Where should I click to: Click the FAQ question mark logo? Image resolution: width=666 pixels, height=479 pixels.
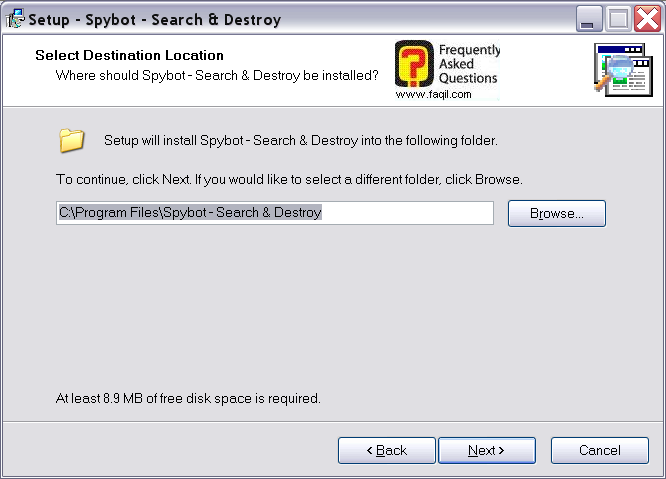click(x=414, y=64)
